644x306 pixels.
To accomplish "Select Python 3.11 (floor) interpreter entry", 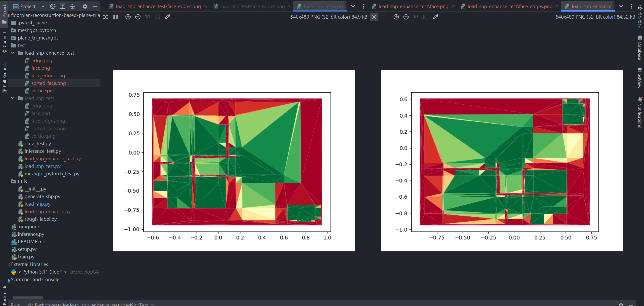I will pos(42,272).
